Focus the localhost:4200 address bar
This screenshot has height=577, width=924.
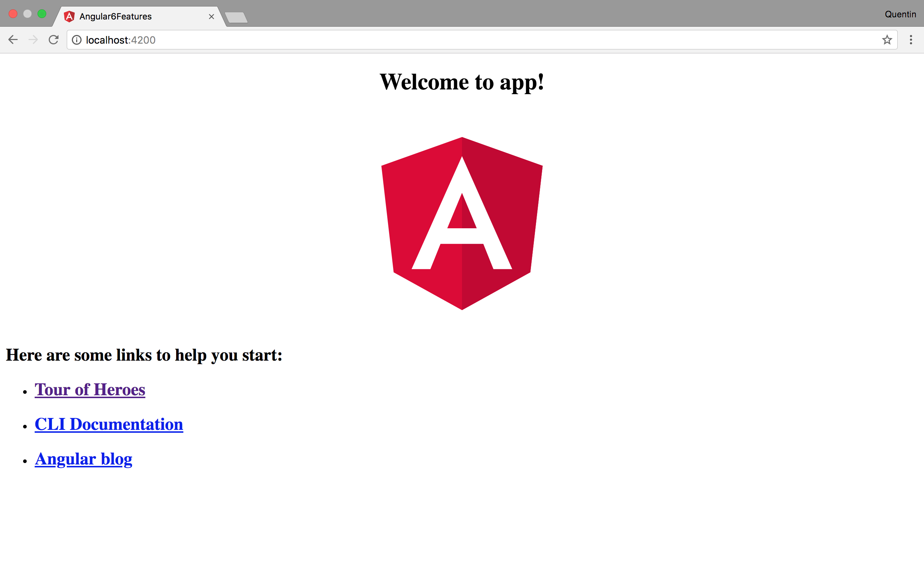click(458, 40)
